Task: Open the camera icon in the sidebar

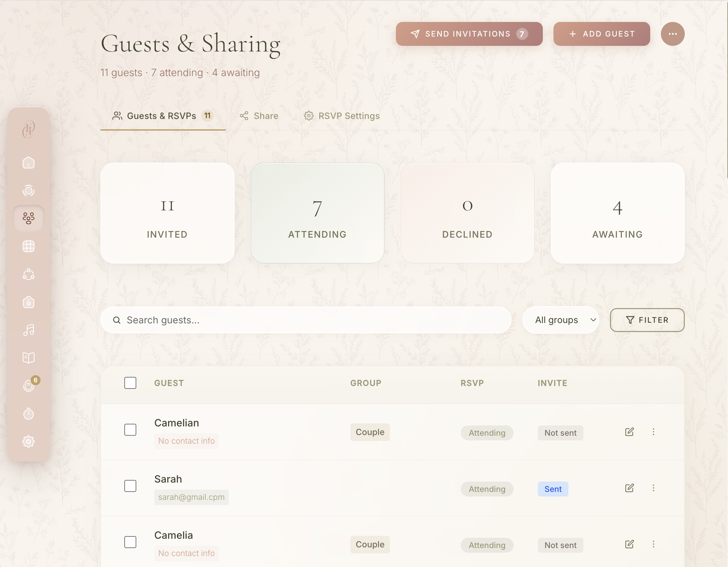Action: (29, 302)
